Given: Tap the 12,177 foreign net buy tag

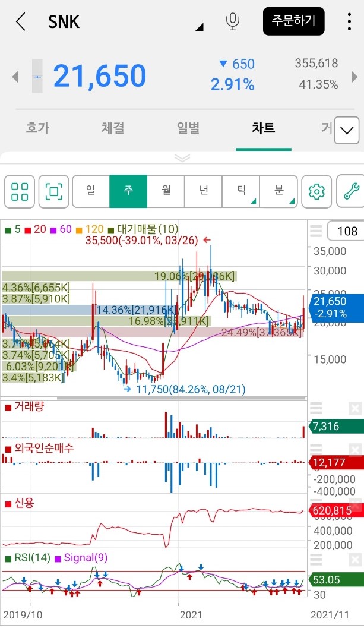Looking at the screenshot, I should click(x=335, y=463).
